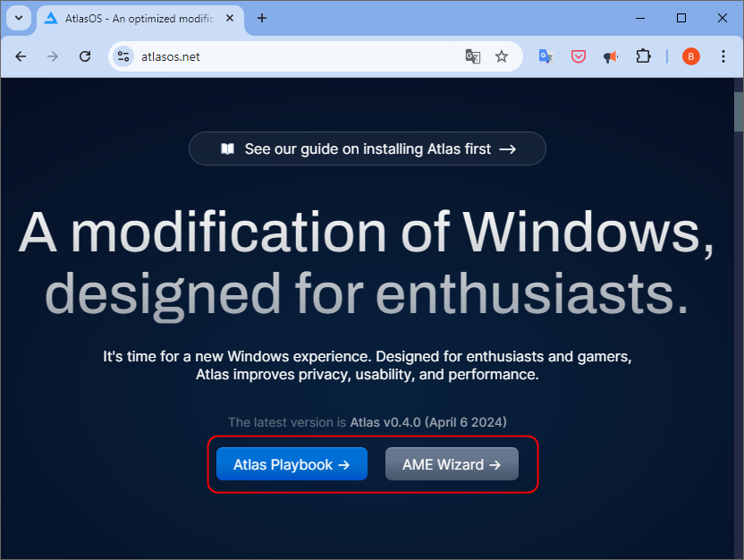Open site information icon in address bar
Image resolution: width=744 pixels, height=560 pixels.
[123, 57]
